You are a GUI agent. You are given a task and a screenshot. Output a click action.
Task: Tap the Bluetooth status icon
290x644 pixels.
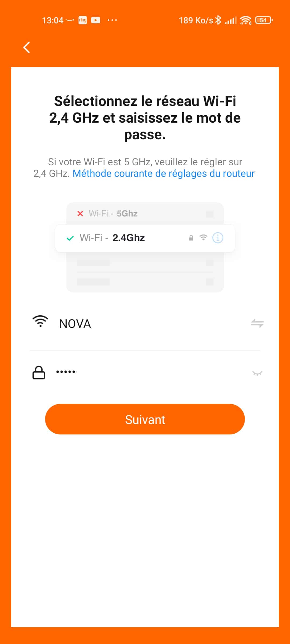(x=218, y=20)
